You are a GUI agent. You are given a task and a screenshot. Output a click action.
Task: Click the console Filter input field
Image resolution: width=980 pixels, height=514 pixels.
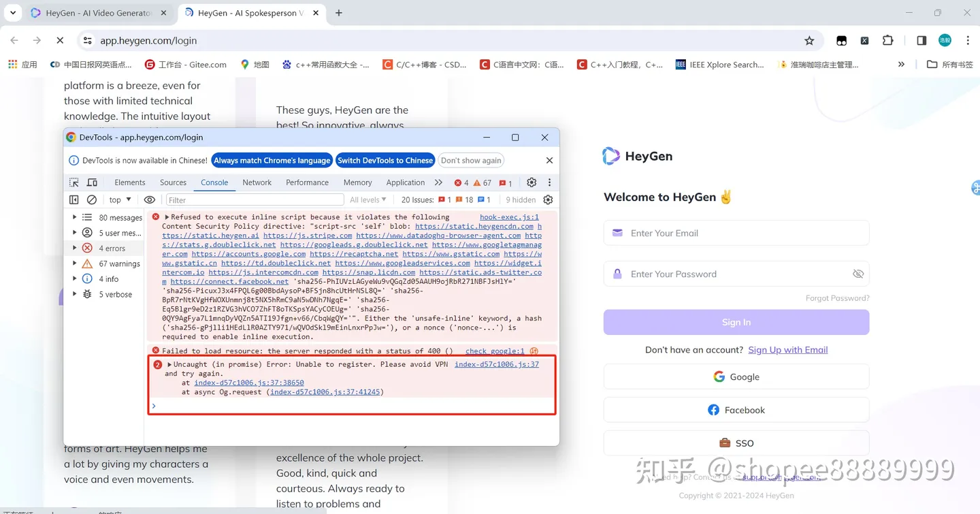click(255, 199)
